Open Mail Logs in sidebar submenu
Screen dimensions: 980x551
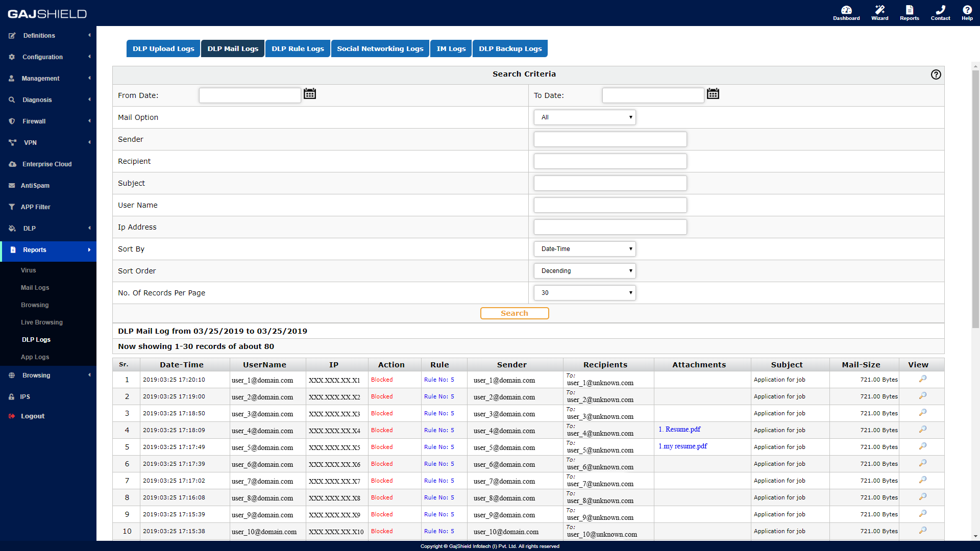pos(35,288)
